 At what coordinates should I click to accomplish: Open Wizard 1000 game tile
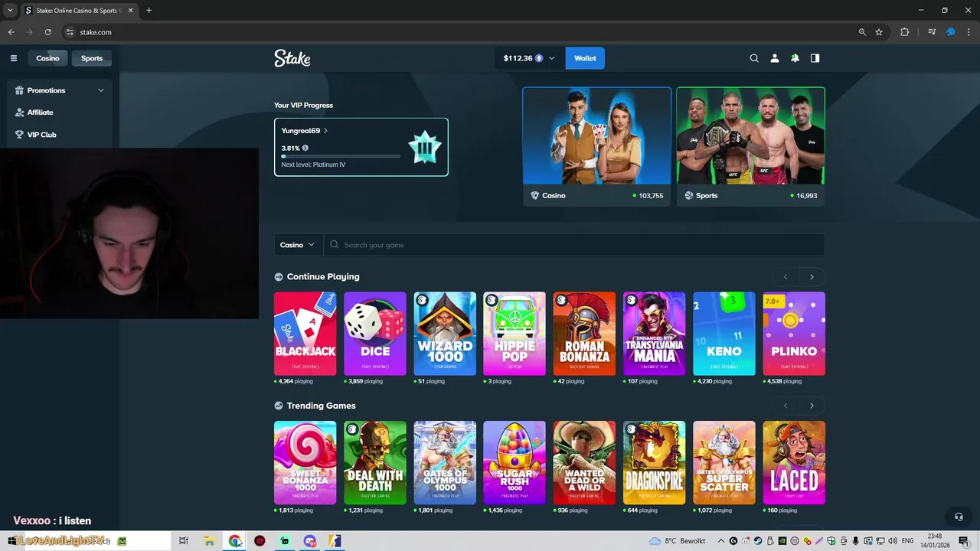(445, 334)
